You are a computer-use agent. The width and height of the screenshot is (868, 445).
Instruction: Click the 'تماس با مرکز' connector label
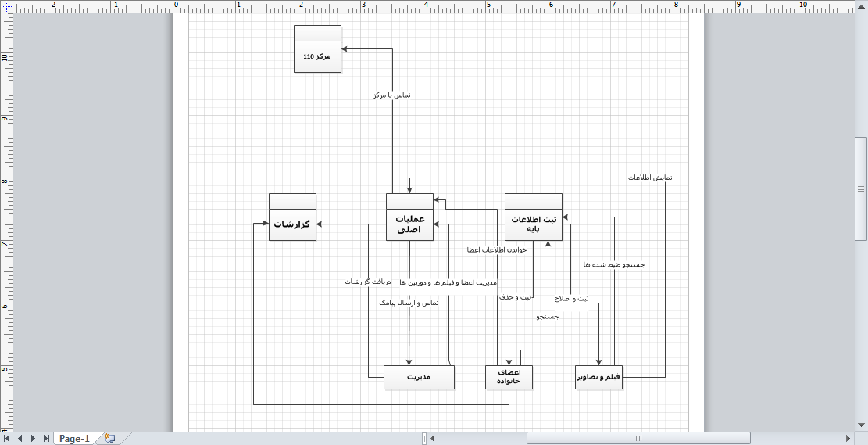pos(392,95)
